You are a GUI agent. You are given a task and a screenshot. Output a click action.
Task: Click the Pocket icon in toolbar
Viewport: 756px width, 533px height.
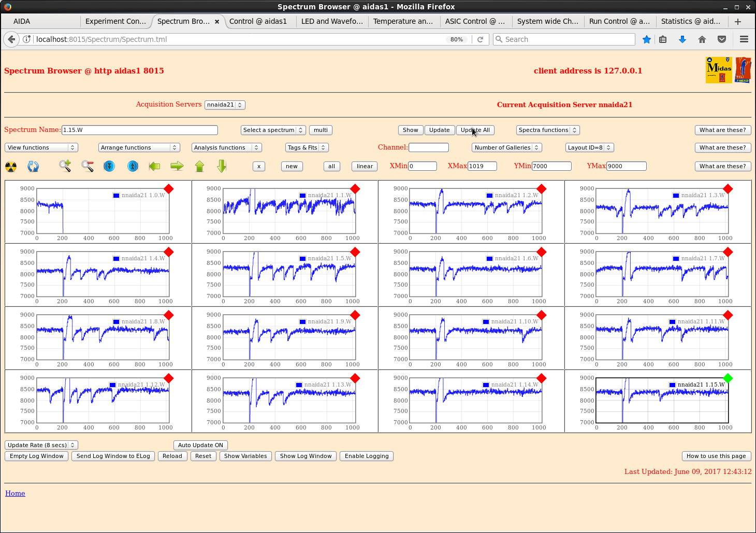[x=722, y=39]
